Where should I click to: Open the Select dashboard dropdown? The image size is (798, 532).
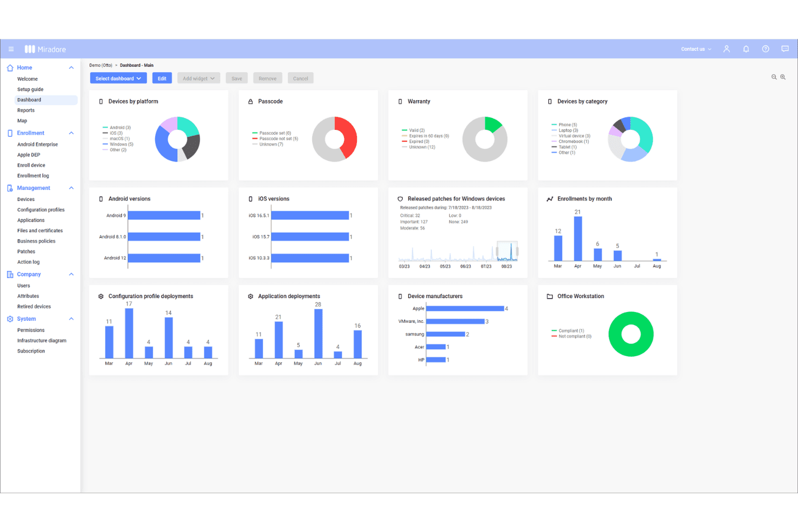click(x=119, y=79)
